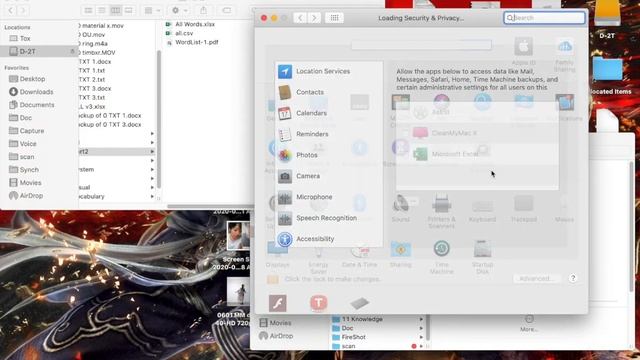640x360 pixels.
Task: Go forward in System Preferences
Action: (314, 18)
